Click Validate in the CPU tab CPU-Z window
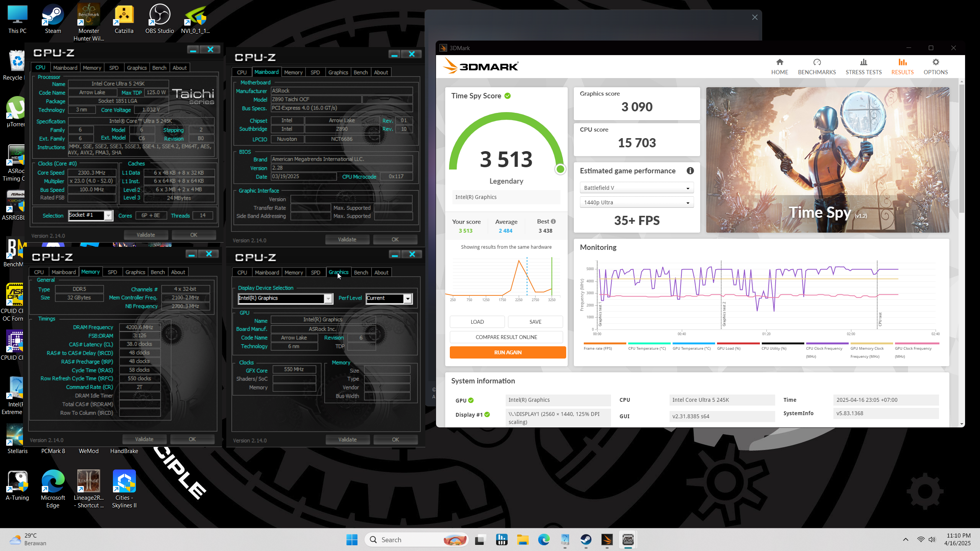The height and width of the screenshot is (551, 980). coord(146,235)
